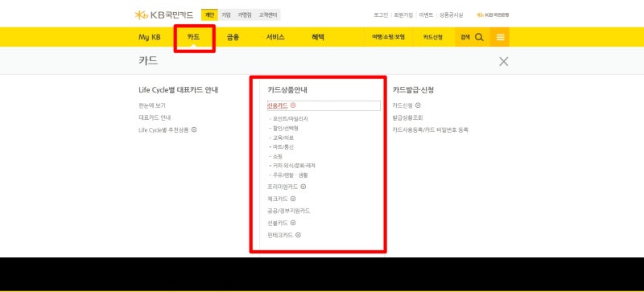This screenshot has height=292, width=644.
Task: Click the KB국민카드 logo
Action: click(x=164, y=15)
